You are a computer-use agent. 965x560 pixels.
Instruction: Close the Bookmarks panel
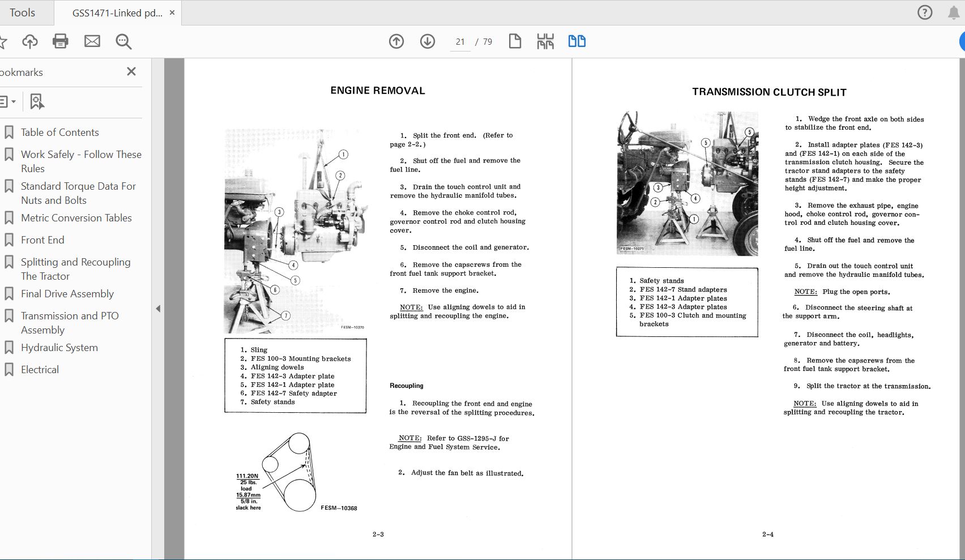(131, 71)
